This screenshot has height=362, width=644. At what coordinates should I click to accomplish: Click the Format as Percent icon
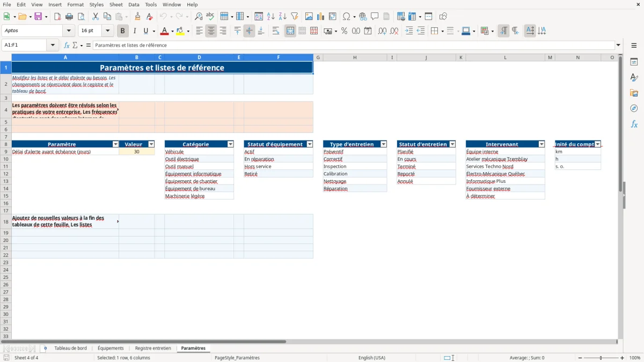click(344, 31)
